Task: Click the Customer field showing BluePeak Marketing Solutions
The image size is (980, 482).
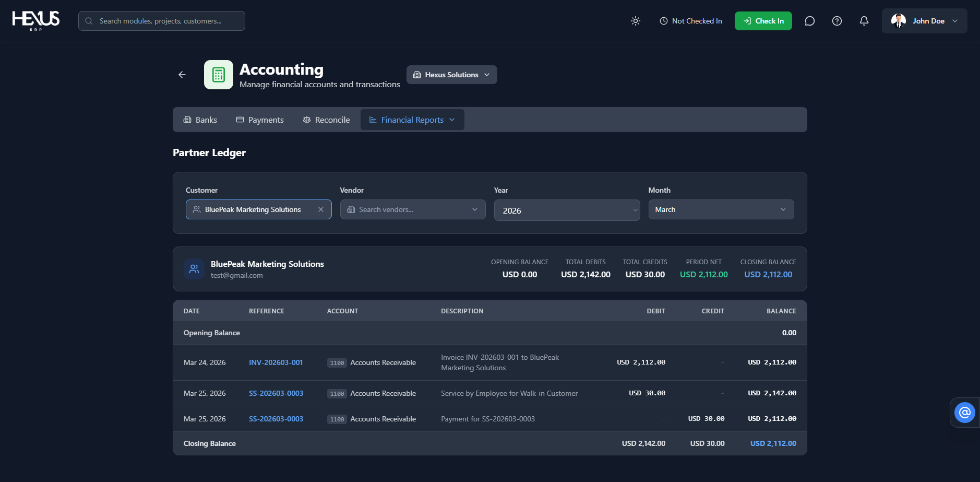Action: tap(259, 209)
